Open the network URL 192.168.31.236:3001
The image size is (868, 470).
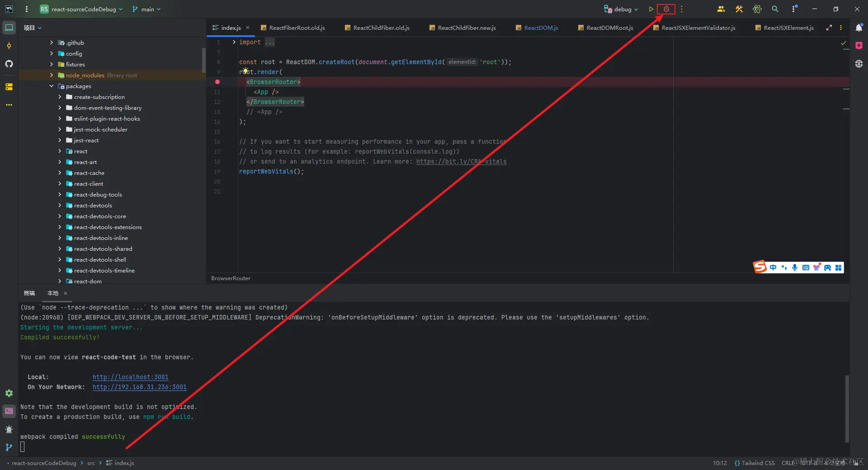click(139, 387)
